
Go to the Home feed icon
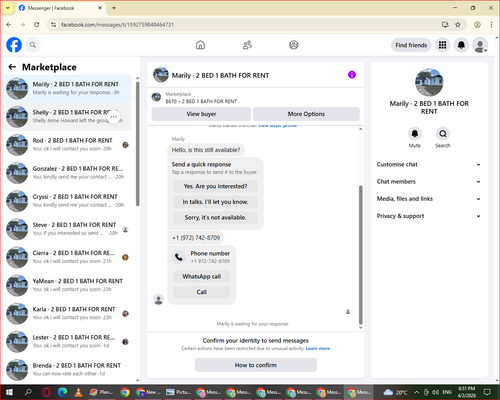[200, 45]
